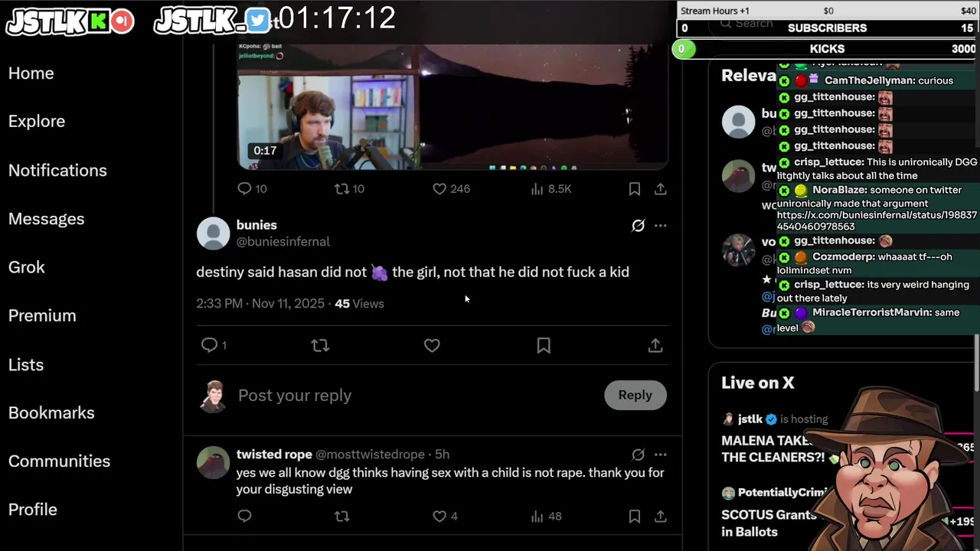Screen dimensions: 980x551
Task: Click the SUBSCRIBERS overlay bar
Action: click(827, 28)
